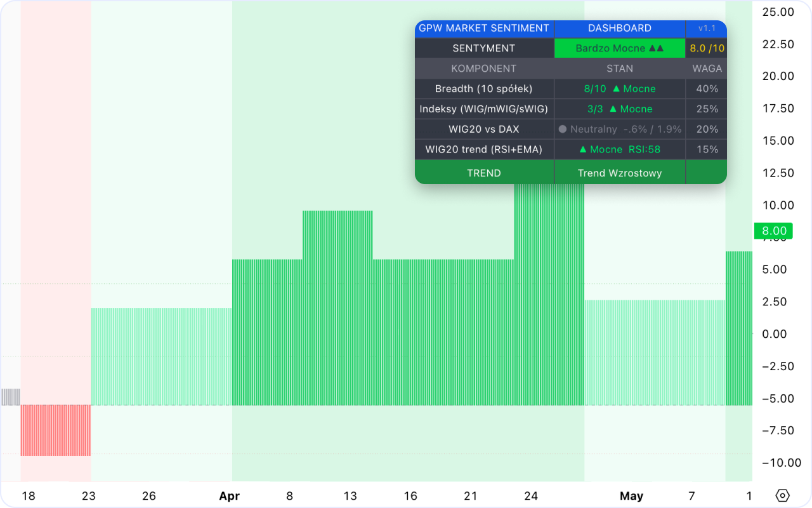Select the Bardzo Mocne sentiment status cell
This screenshot has height=508, width=812.
point(620,48)
